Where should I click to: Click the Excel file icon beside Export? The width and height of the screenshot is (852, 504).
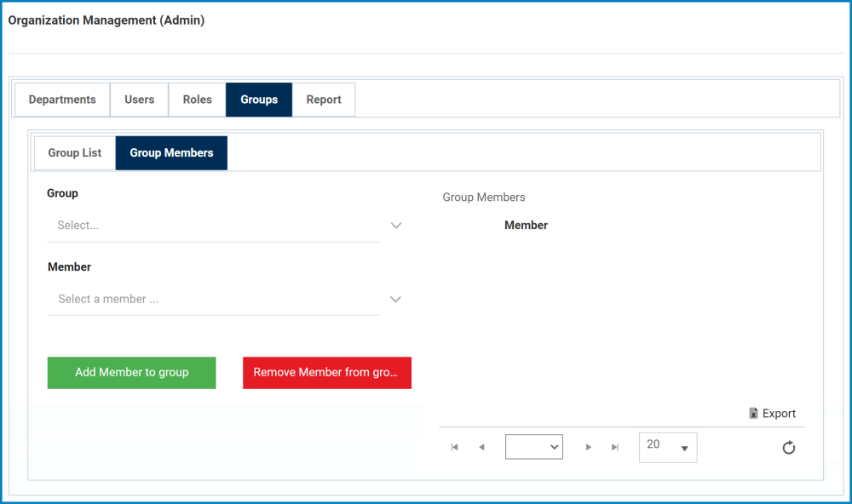click(752, 413)
